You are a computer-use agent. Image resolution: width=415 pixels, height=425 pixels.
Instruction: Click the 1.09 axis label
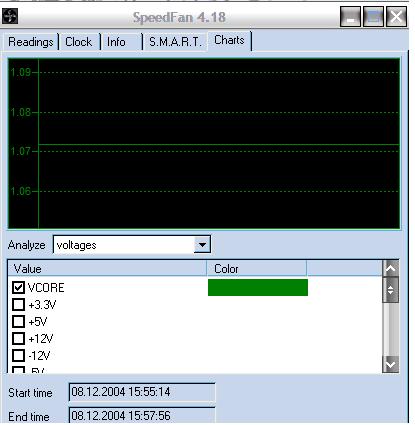(x=21, y=72)
